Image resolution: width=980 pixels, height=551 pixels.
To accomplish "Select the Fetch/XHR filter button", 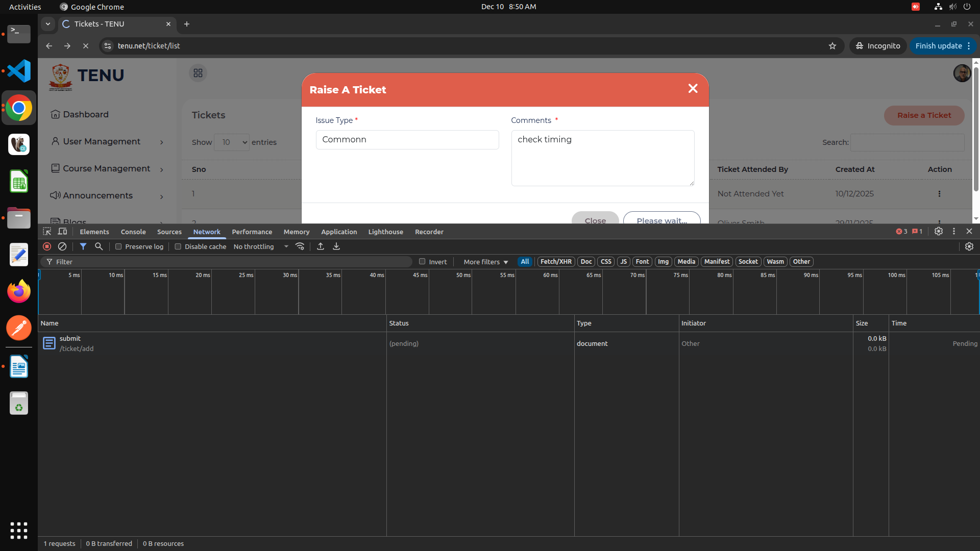I will [556, 262].
